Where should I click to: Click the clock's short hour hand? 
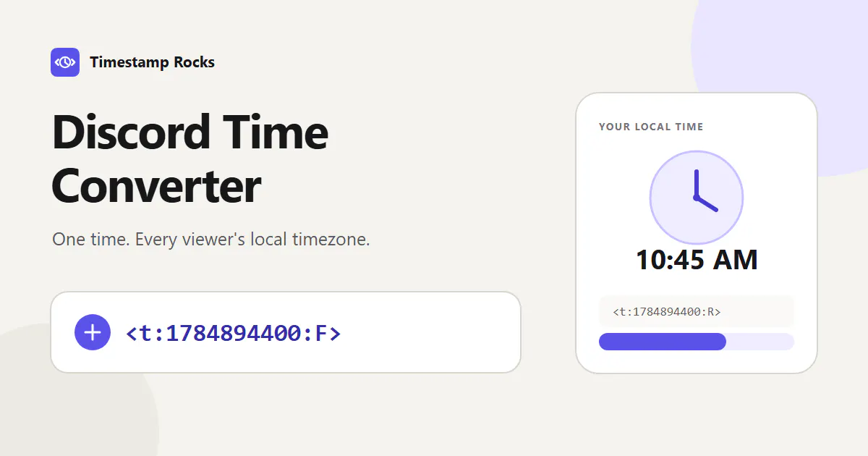coord(707,204)
